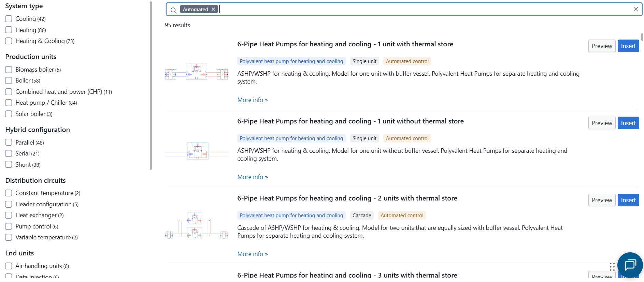Tick the Heating (86) checkbox
The width and height of the screenshot is (644, 282).
(9, 30)
